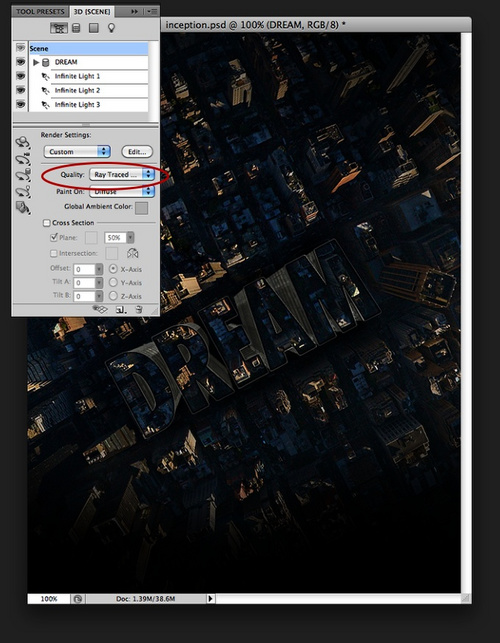Hide Infinite Light 3
This screenshot has width=500, height=643.
(x=21, y=105)
